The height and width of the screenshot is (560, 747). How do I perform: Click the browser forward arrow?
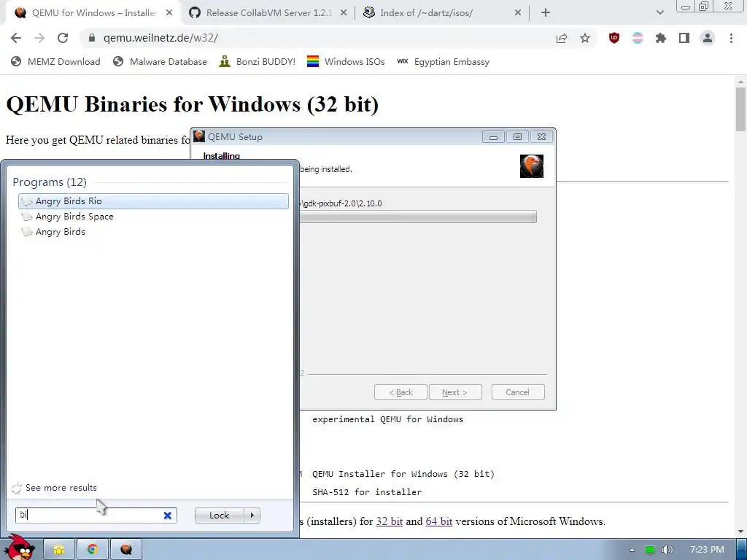click(x=39, y=38)
